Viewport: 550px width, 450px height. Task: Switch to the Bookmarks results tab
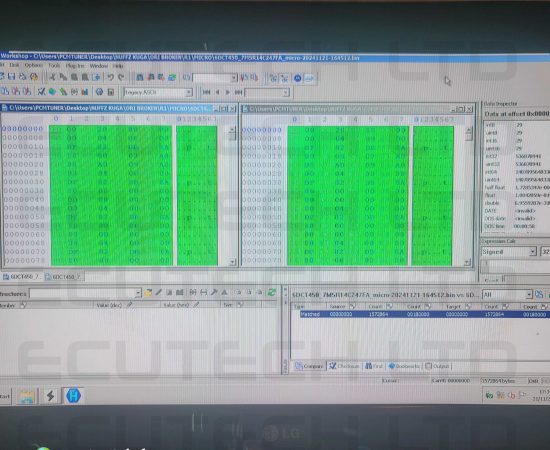404,366
